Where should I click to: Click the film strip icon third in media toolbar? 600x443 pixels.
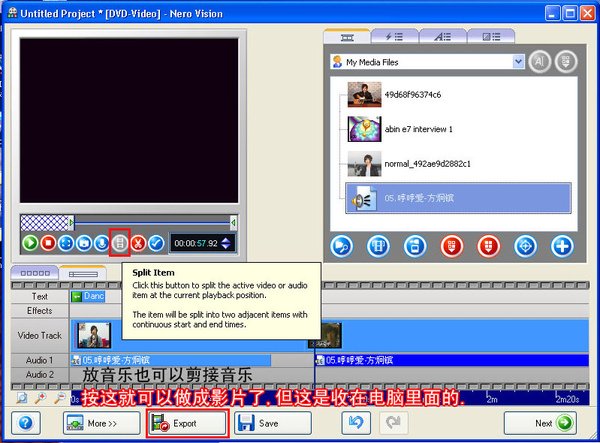415,246
